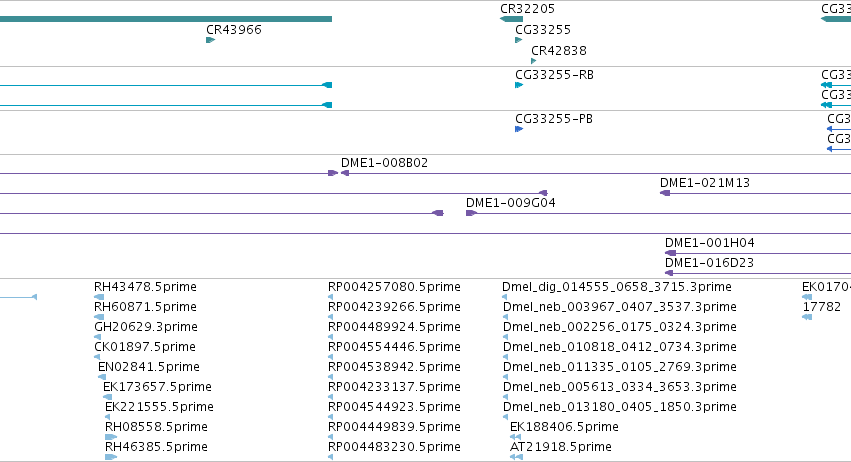This screenshot has height=462, width=851.
Task: Select the RH43478.5prime EST label
Action: pos(145,286)
